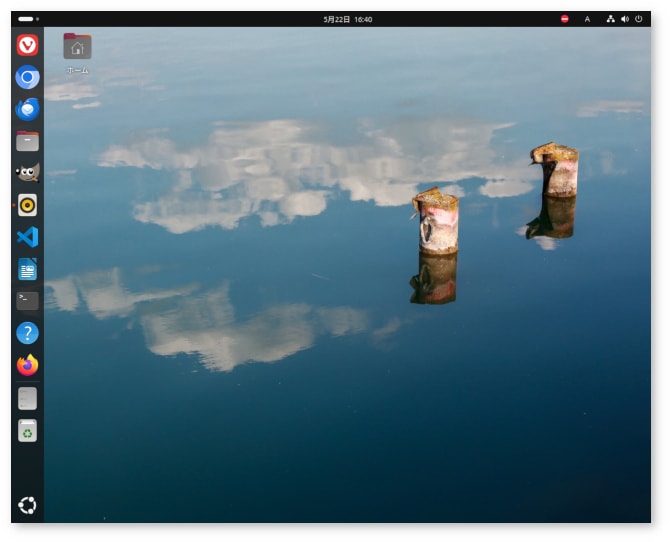Click the network status icon

pos(611,19)
